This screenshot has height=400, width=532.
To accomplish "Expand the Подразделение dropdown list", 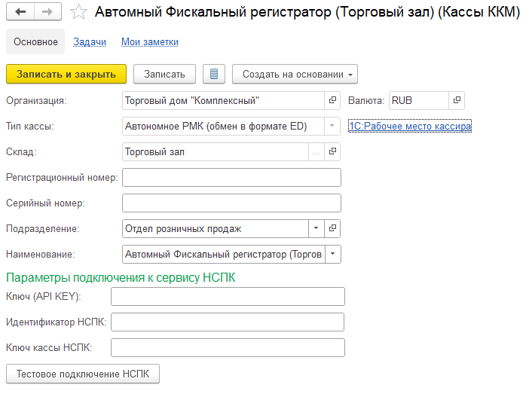I will click(316, 228).
